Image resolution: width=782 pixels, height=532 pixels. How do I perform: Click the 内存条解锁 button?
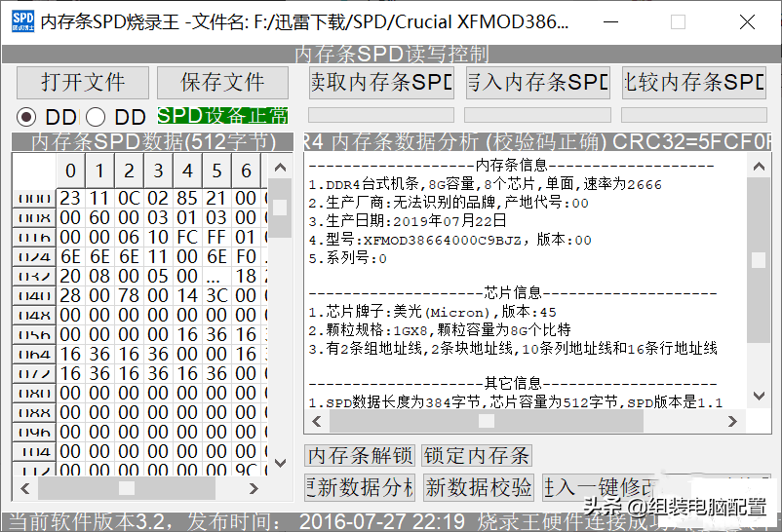tap(360, 456)
